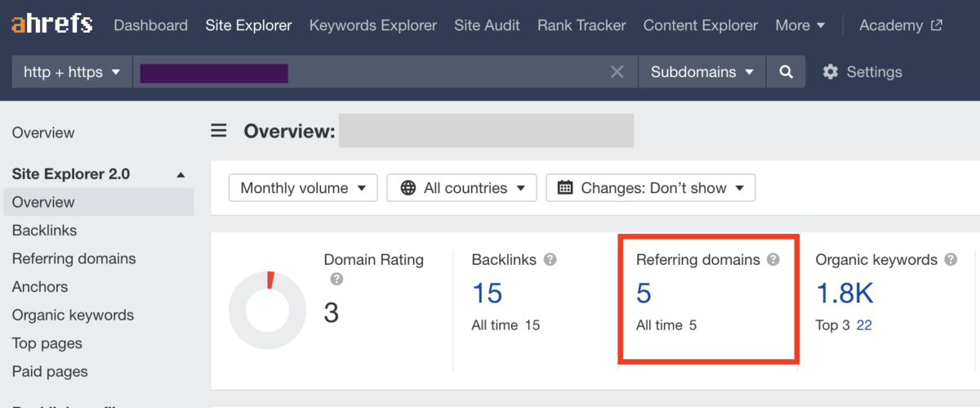
Task: Click the top sidebar Overview link
Action: [43, 132]
